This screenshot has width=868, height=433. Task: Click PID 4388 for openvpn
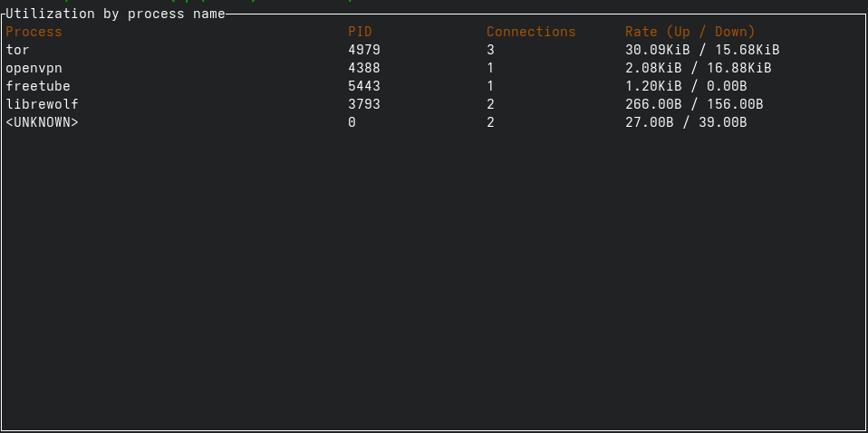364,68
